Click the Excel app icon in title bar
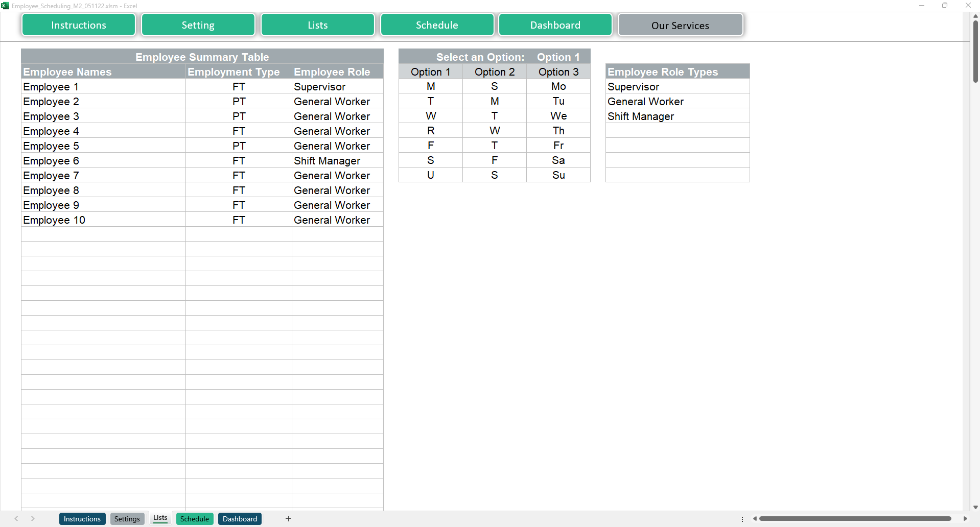The width and height of the screenshot is (980, 527). (5, 6)
